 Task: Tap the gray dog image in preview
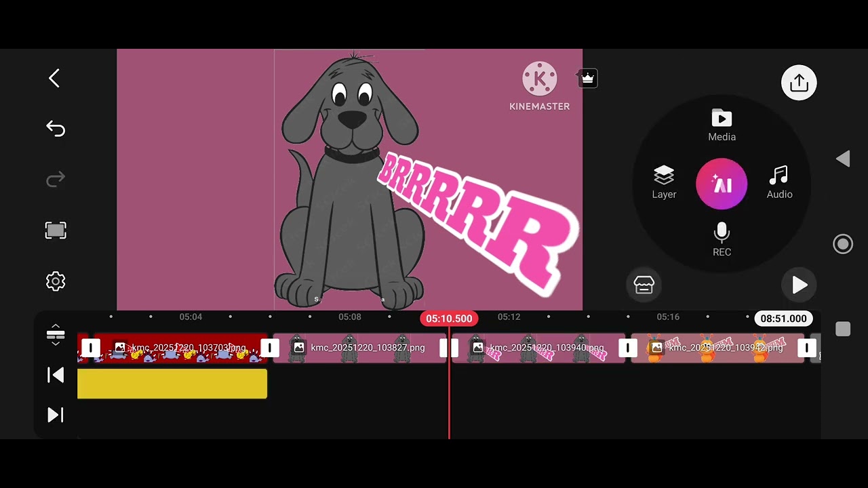point(349,180)
